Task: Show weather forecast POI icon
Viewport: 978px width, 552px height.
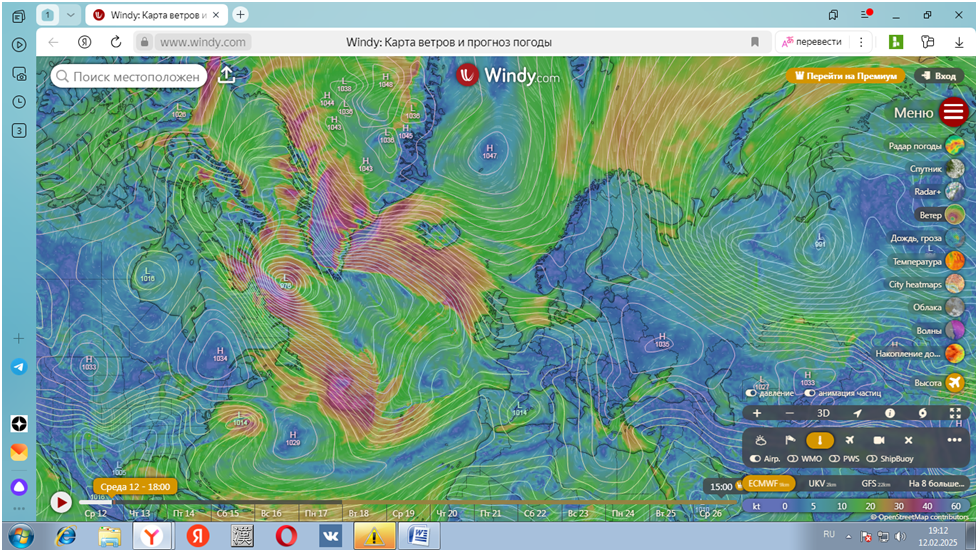Action: (x=760, y=440)
